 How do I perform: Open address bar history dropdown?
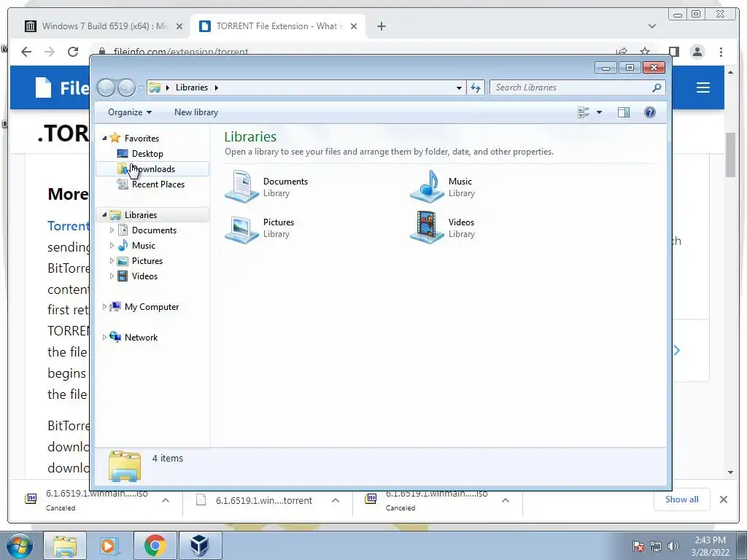click(459, 87)
